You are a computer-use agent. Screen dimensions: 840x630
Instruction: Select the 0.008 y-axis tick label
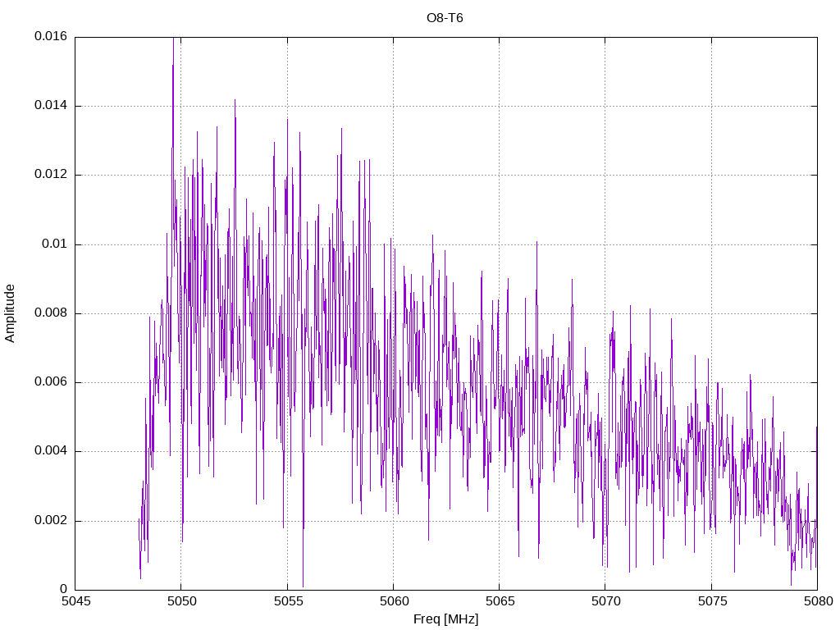(x=50, y=313)
